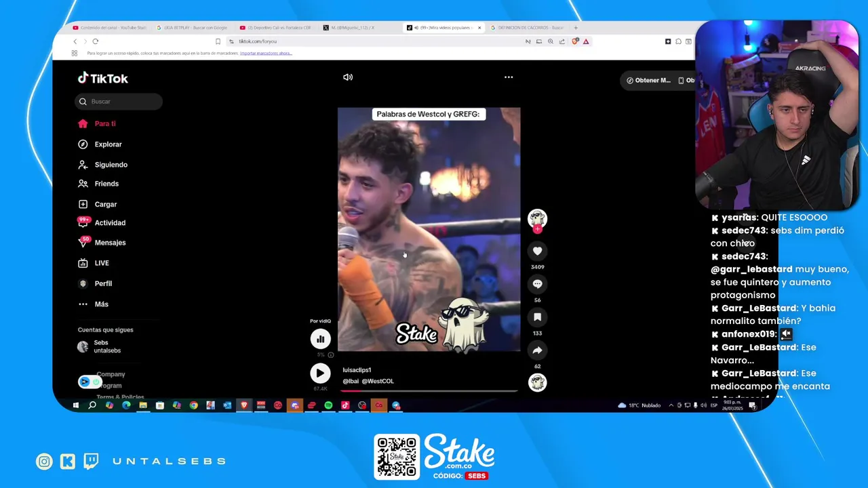Open the @Ibai mention
Viewport: 868px width, 488px height.
pos(351,381)
